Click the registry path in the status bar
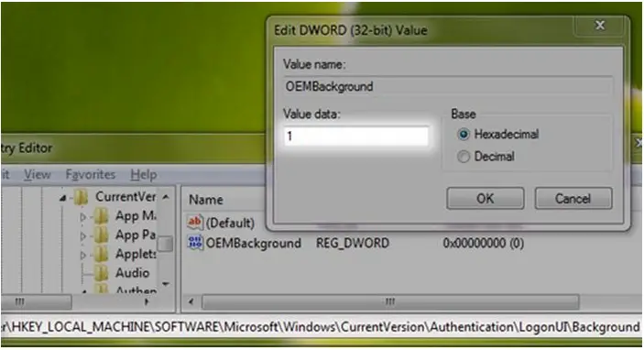 pos(321,327)
